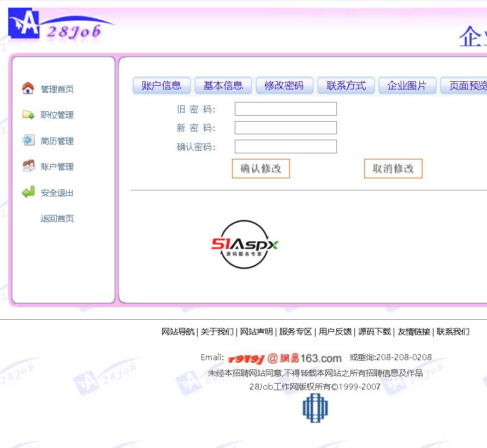Click the 确认修改 button

pyautogui.click(x=261, y=169)
